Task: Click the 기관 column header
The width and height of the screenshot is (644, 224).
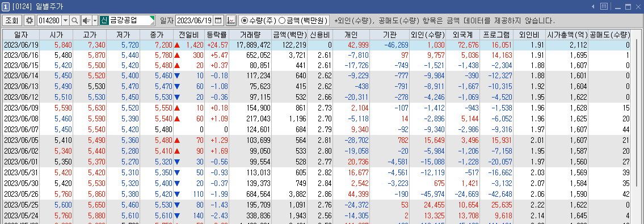Action: coord(389,35)
